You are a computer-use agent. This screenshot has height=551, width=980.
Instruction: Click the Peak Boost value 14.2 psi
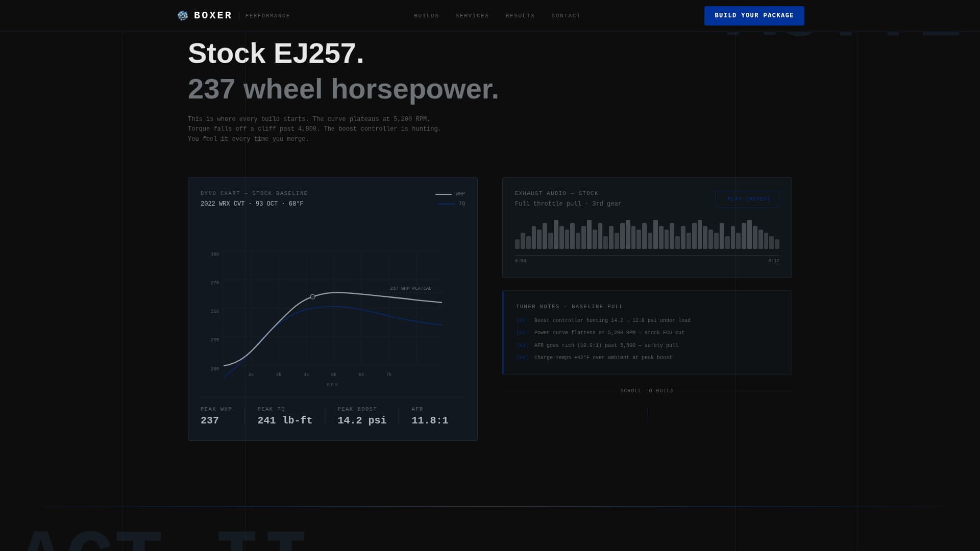pos(362,420)
